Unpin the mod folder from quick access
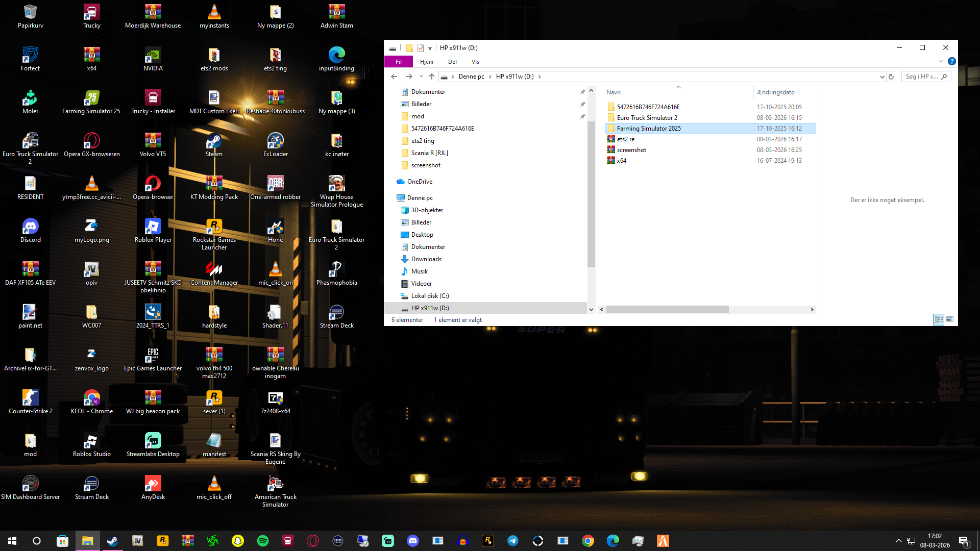 [582, 116]
